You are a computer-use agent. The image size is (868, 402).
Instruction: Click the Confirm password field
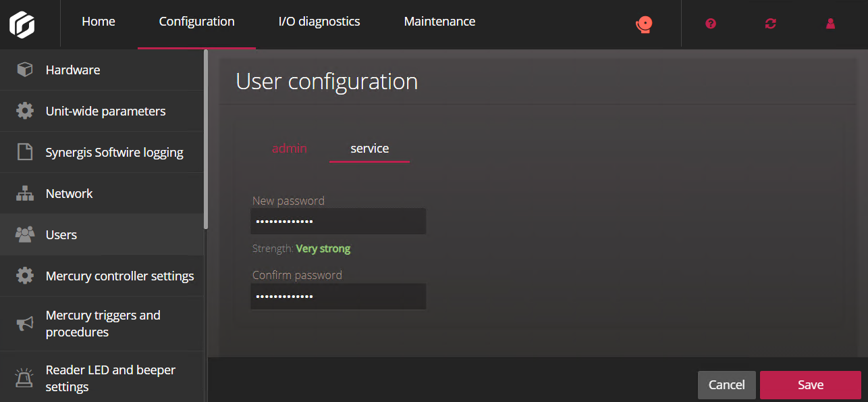[338, 296]
